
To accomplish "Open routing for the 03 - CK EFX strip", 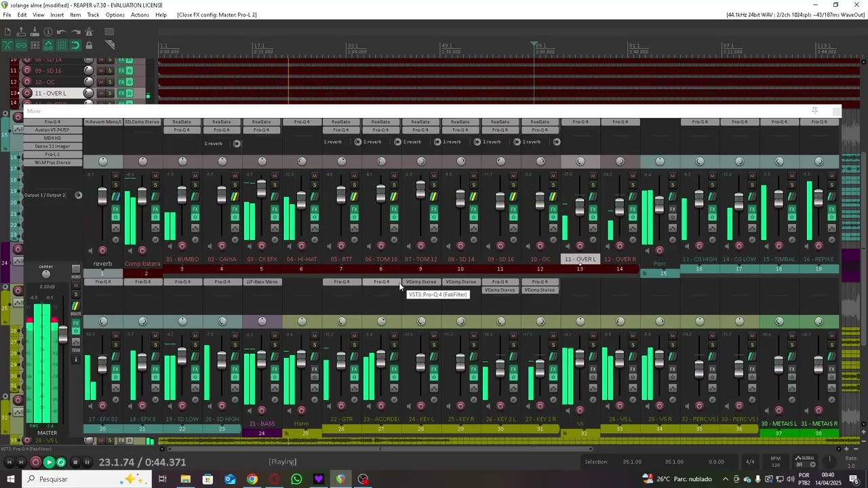I will 275,197.
